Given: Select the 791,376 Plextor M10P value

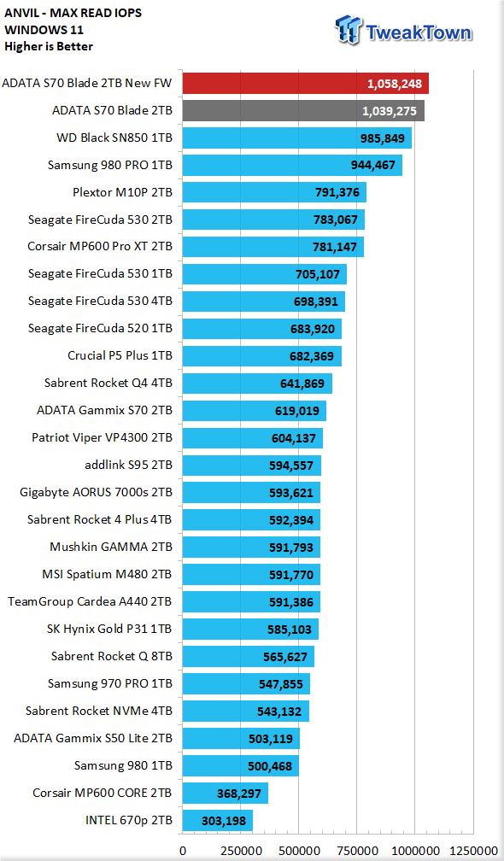Looking at the screenshot, I should click(337, 193).
